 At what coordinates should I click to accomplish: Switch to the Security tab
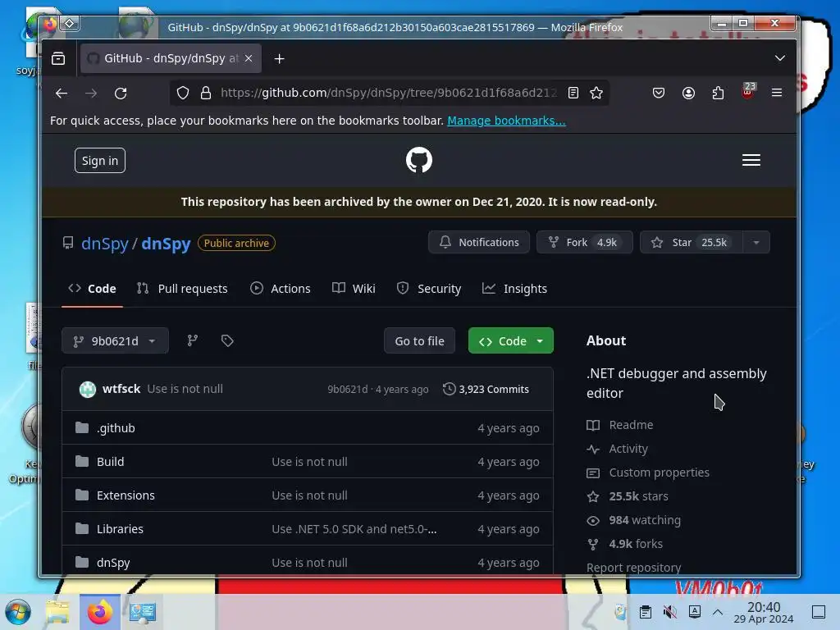(x=428, y=289)
